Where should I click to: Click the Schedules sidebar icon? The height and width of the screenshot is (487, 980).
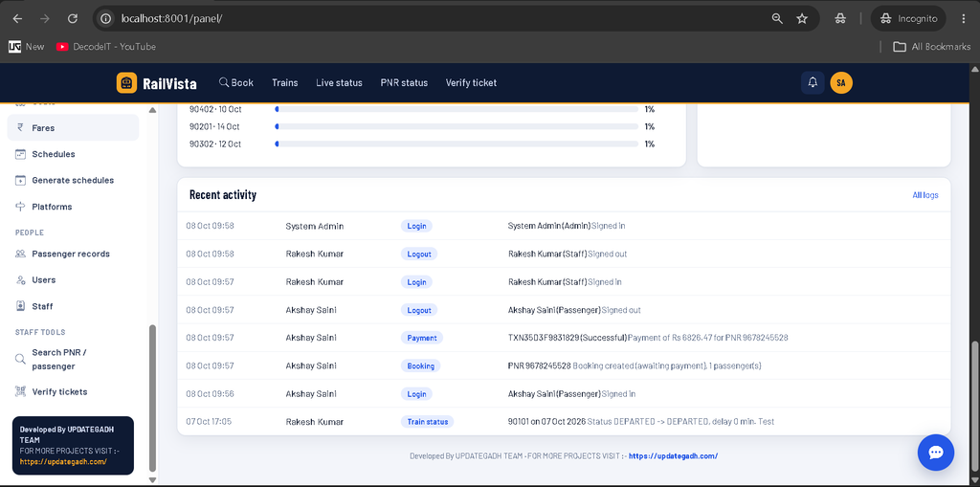click(20, 154)
